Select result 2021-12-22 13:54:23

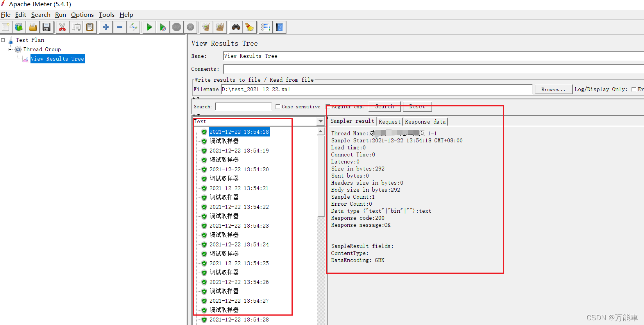coord(239,226)
